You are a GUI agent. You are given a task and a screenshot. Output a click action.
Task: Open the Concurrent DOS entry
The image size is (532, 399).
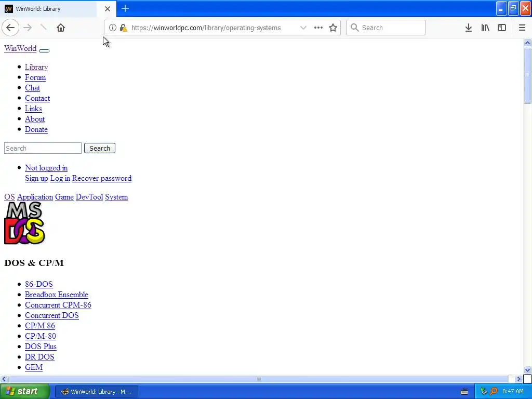click(x=52, y=315)
